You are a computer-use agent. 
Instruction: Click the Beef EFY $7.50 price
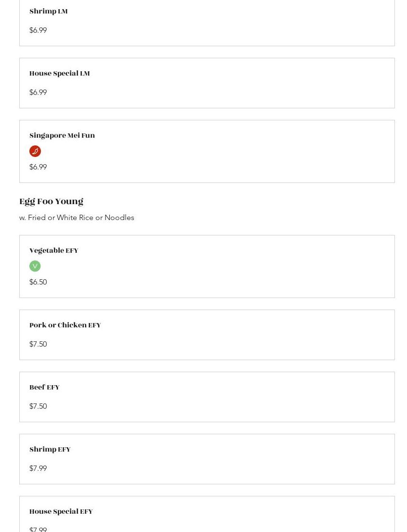[x=38, y=406]
